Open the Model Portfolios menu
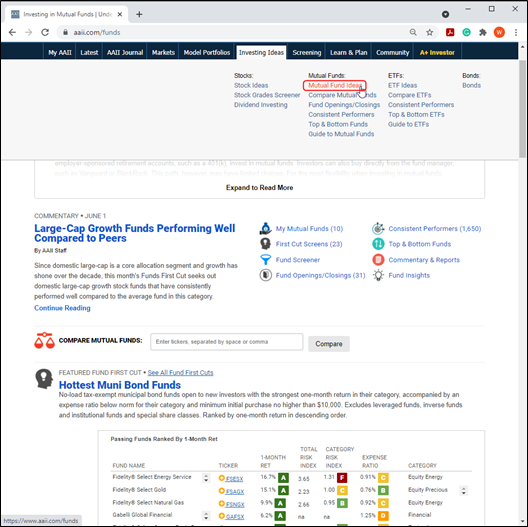Viewport: 528px width, 527px height. [207, 53]
